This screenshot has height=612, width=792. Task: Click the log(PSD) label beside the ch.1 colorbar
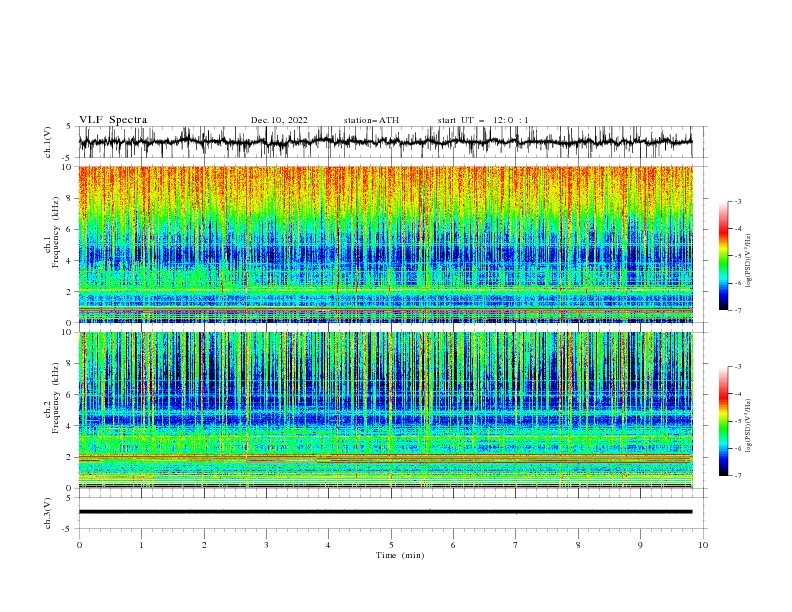(x=749, y=261)
